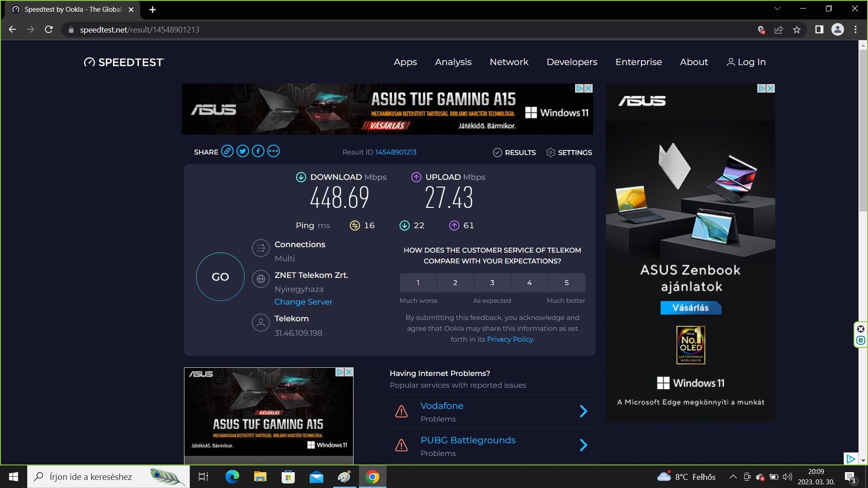This screenshot has height=488, width=868.
Task: Go back to previous page
Action: tap(13, 30)
